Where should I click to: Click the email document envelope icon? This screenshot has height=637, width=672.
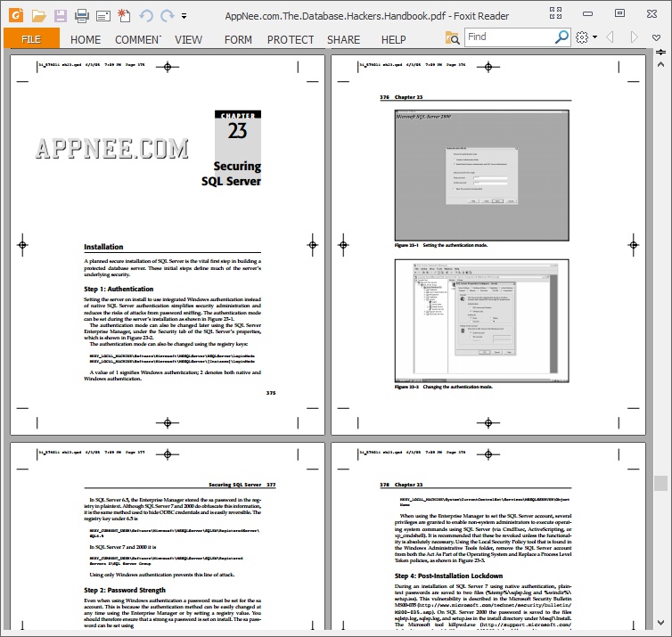(103, 17)
